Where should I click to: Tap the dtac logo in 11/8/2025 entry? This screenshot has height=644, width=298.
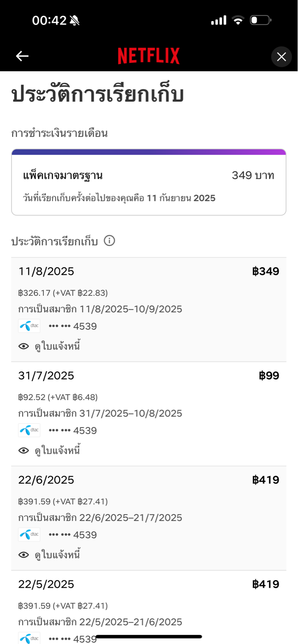[x=29, y=326]
